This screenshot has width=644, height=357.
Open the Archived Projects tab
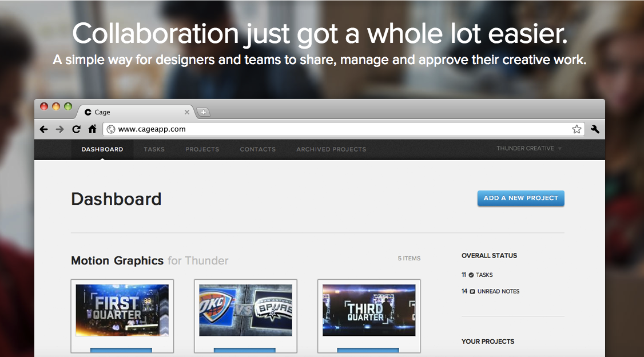pos(331,149)
